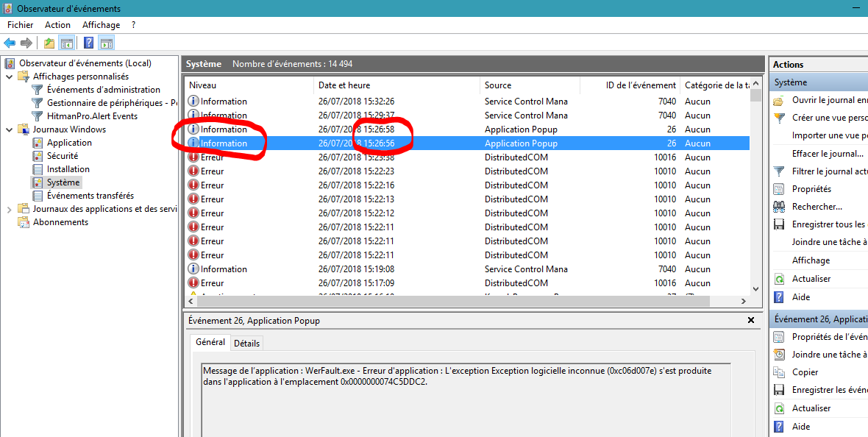Click the Copier action icon
The width and height of the screenshot is (868, 437).
(x=779, y=372)
